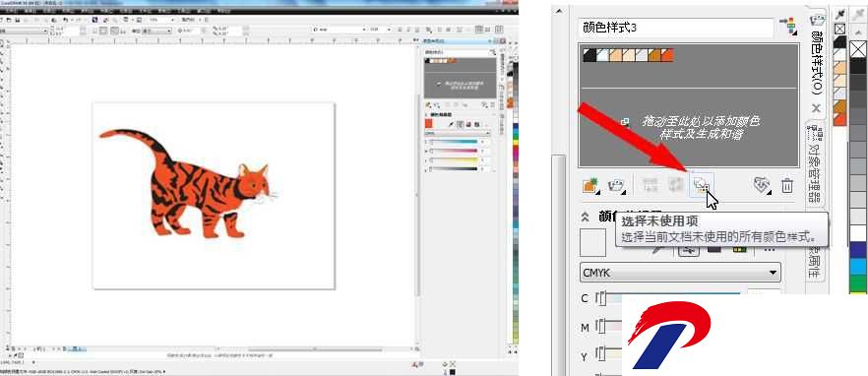Open the New Color Style pineapple icon
This screenshot has width=868, height=376.
point(591,185)
